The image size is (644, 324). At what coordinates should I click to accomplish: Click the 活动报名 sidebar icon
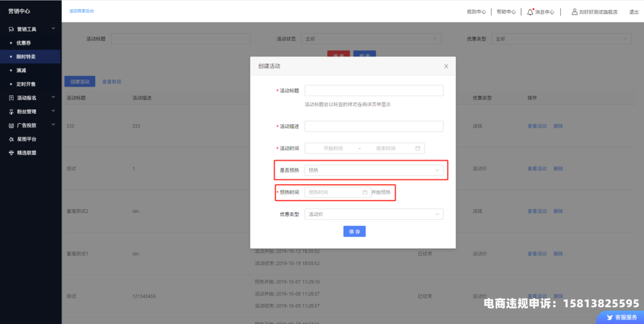point(11,98)
